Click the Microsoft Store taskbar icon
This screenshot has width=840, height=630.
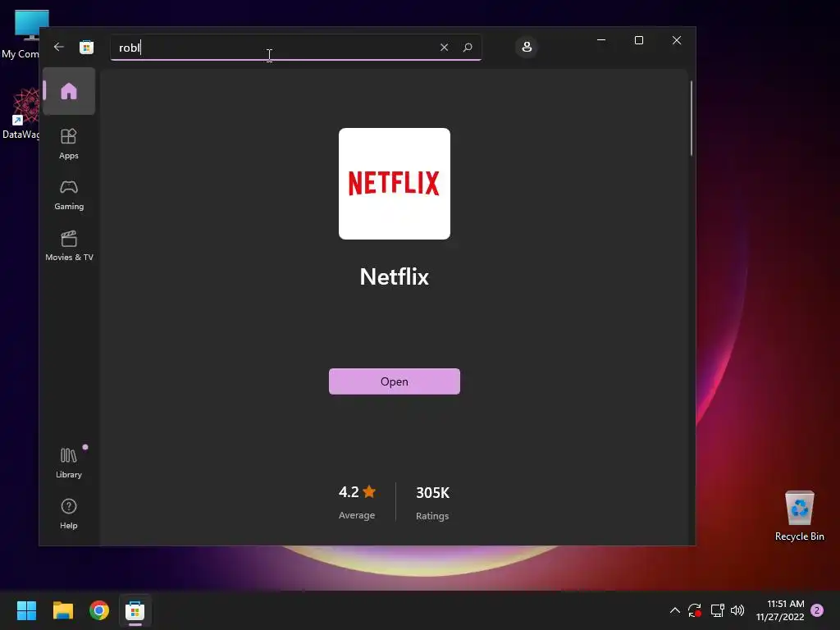(x=135, y=610)
